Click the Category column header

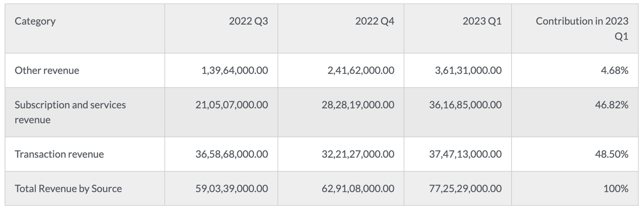pyautogui.click(x=35, y=21)
